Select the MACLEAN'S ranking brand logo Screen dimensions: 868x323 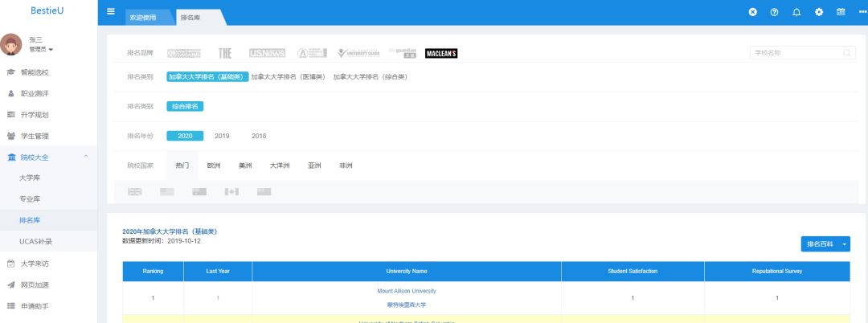coord(441,53)
